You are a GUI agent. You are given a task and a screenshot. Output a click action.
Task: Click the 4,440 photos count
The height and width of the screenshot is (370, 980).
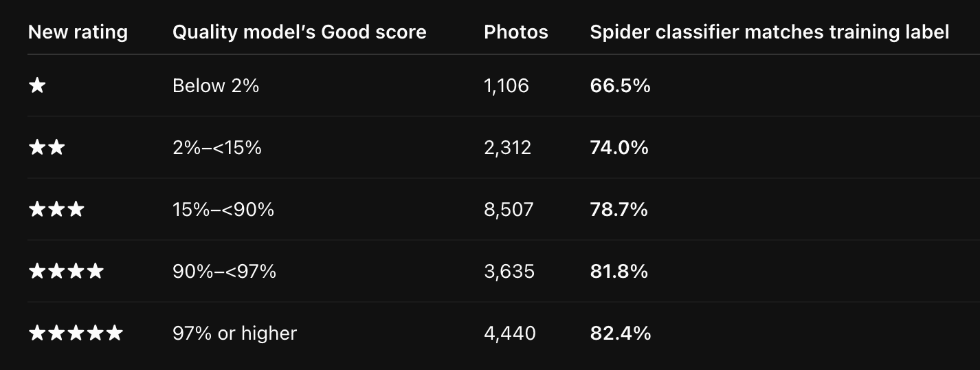pos(510,334)
